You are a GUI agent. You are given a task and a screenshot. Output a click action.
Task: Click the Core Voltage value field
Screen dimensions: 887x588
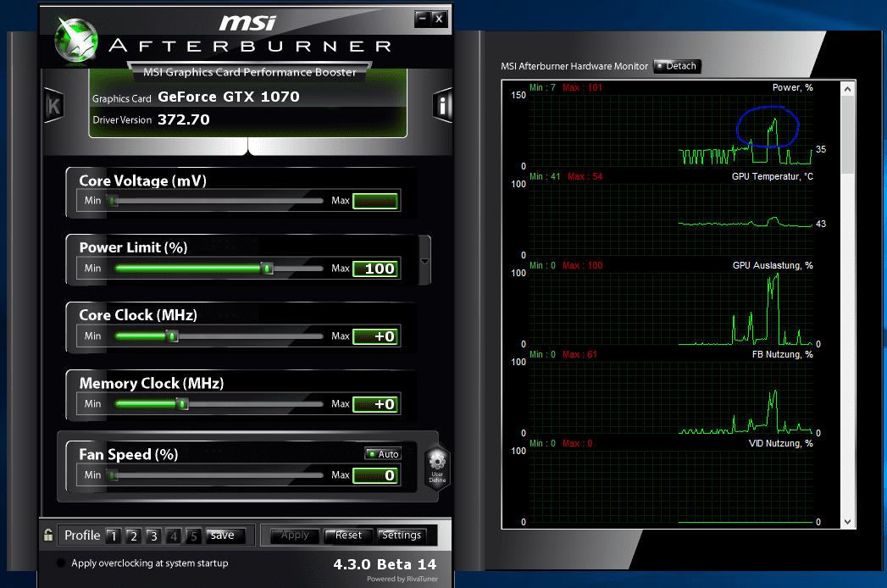pyautogui.click(x=375, y=201)
